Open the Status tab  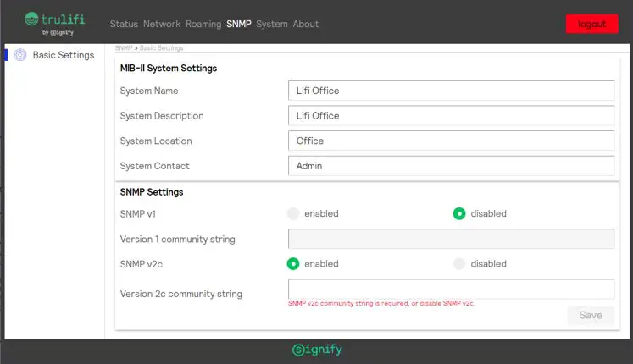[124, 25]
